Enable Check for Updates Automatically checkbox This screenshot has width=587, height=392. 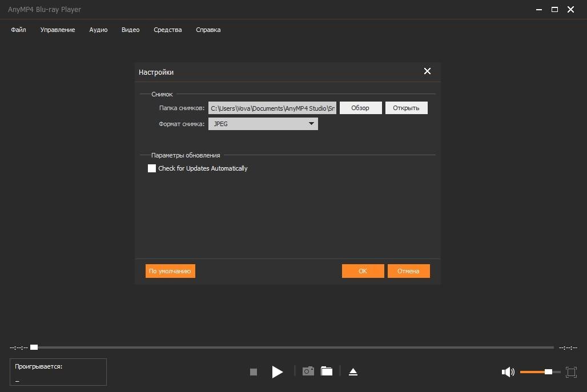[x=152, y=168]
